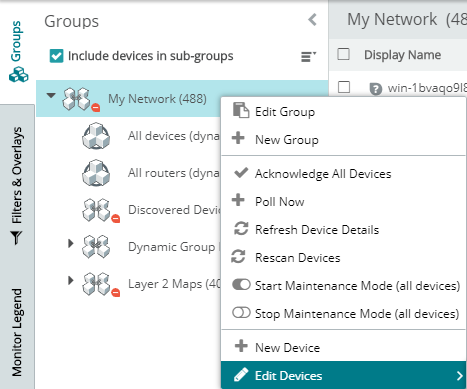Choose Acknowledge All Devices
Image resolution: width=467 pixels, height=389 pixels.
click(343, 174)
